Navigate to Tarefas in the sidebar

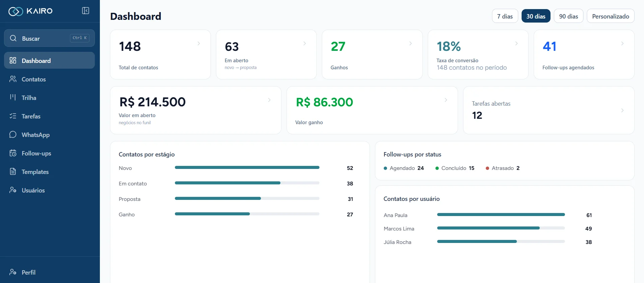[x=49, y=116]
